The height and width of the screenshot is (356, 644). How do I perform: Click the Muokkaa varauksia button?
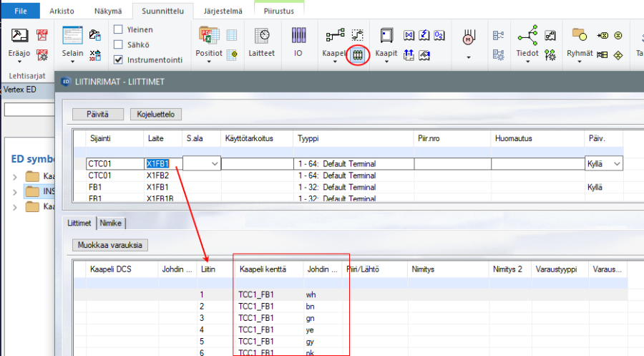(x=109, y=246)
